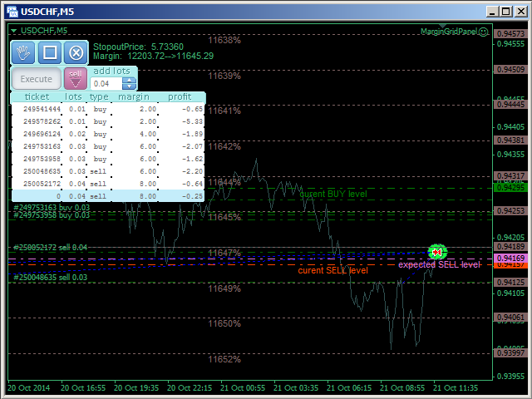Viewport: 532px width, 399px height.
Task: Select ticket 249541444 row
Action: click(x=108, y=109)
